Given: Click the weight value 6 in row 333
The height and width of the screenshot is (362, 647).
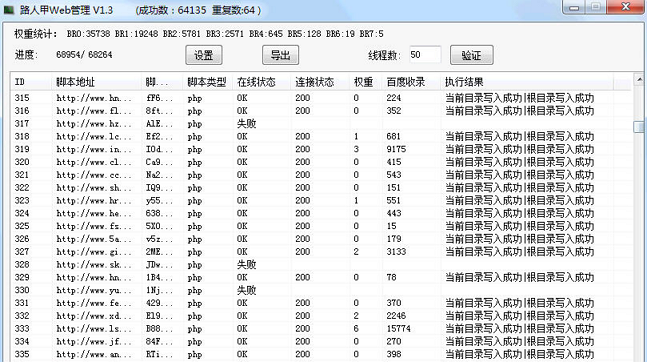Looking at the screenshot, I should tap(356, 328).
